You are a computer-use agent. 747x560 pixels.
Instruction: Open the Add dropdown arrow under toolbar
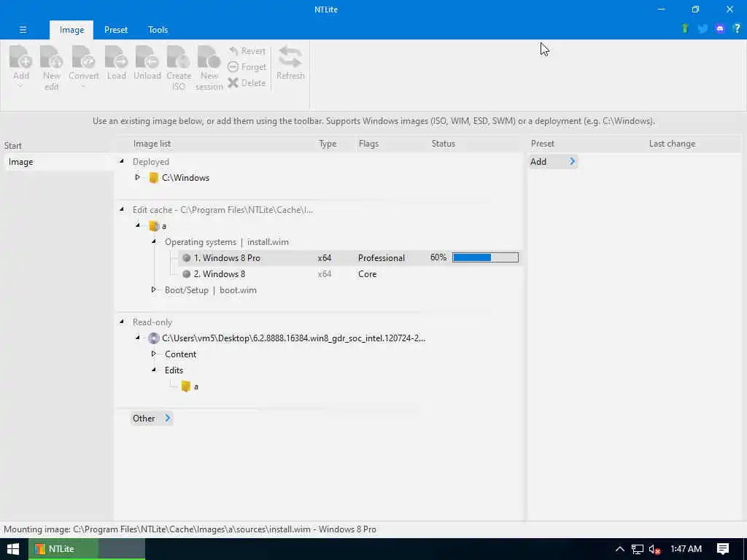pyautogui.click(x=20, y=87)
